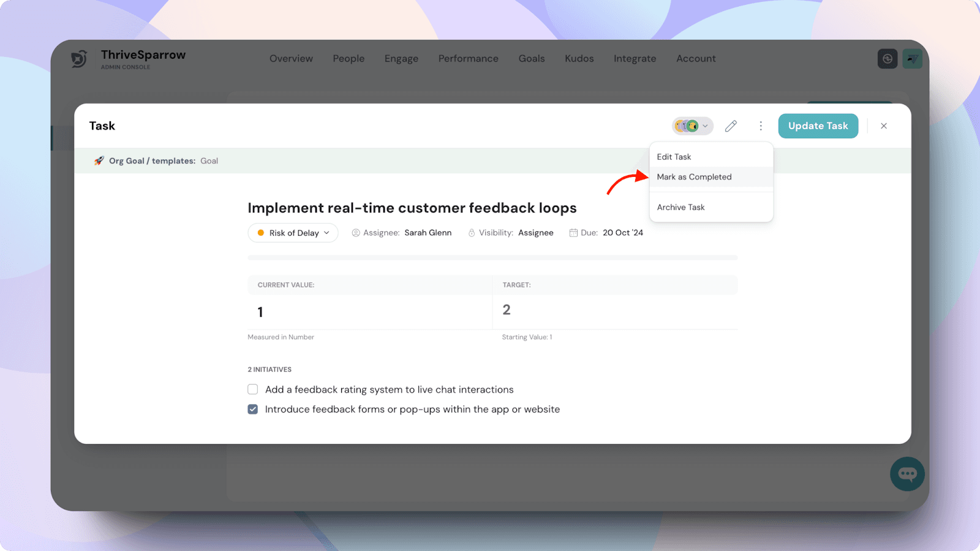Check the live chat feedback rating initiative
The height and width of the screenshot is (551, 980).
click(x=253, y=389)
